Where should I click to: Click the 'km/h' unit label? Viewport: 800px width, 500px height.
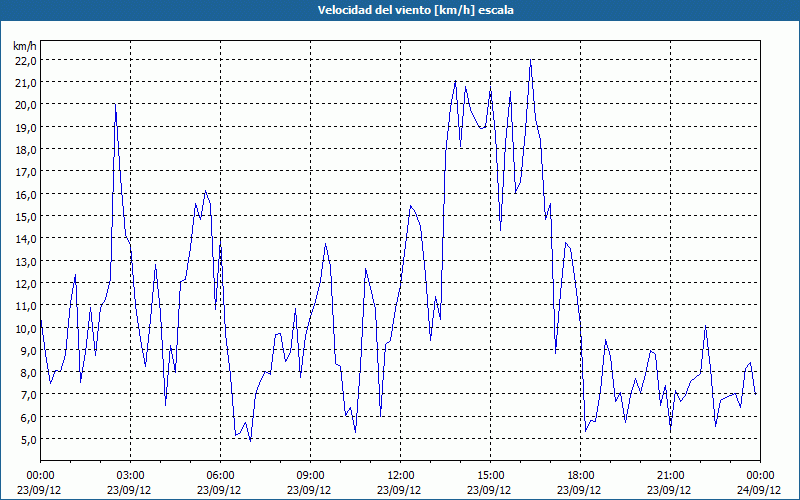25,46
